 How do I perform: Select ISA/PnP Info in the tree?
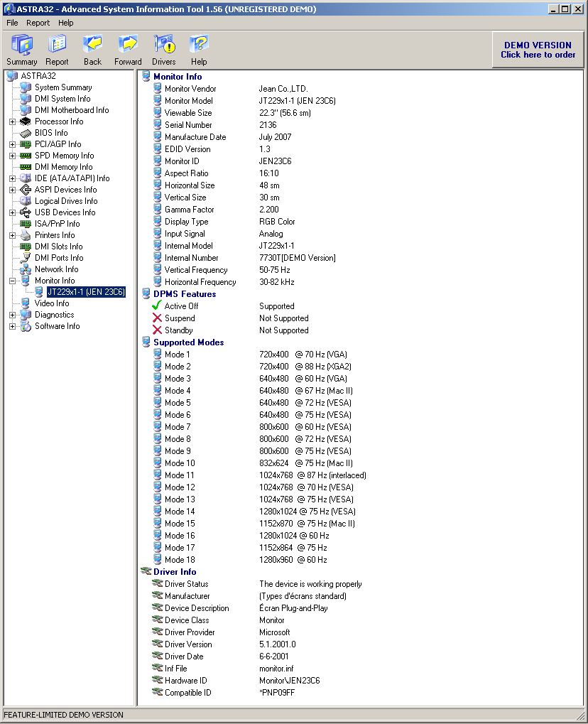click(x=58, y=224)
